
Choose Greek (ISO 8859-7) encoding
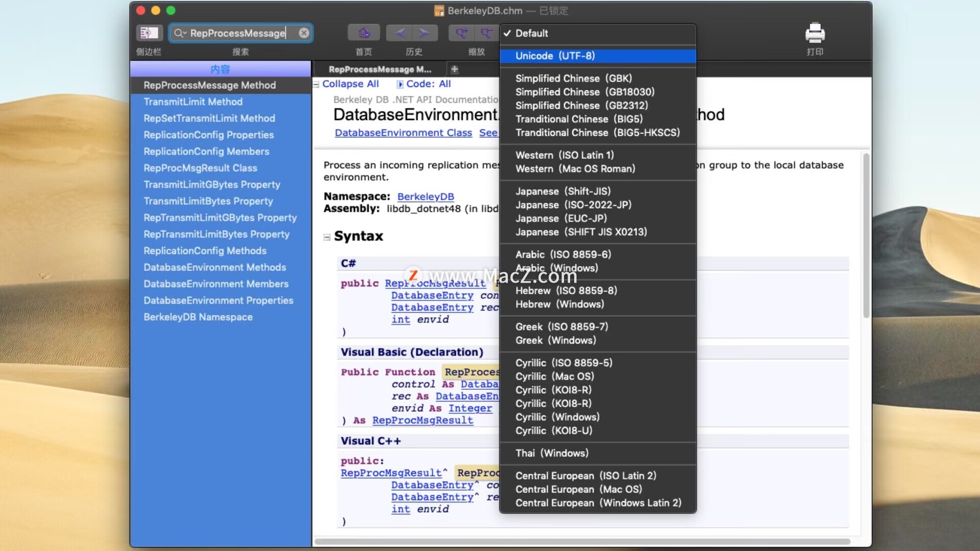pyautogui.click(x=598, y=327)
